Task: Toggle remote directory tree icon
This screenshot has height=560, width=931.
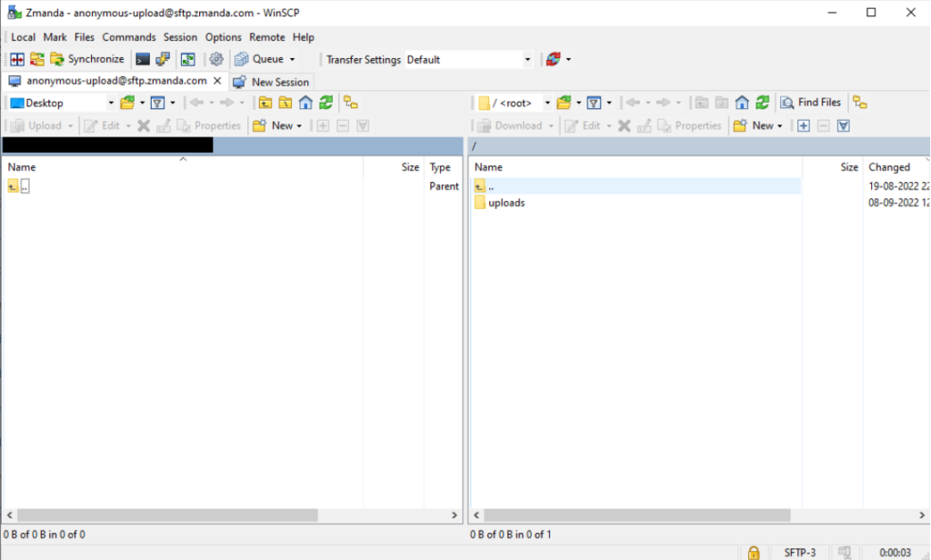Action: point(860,103)
